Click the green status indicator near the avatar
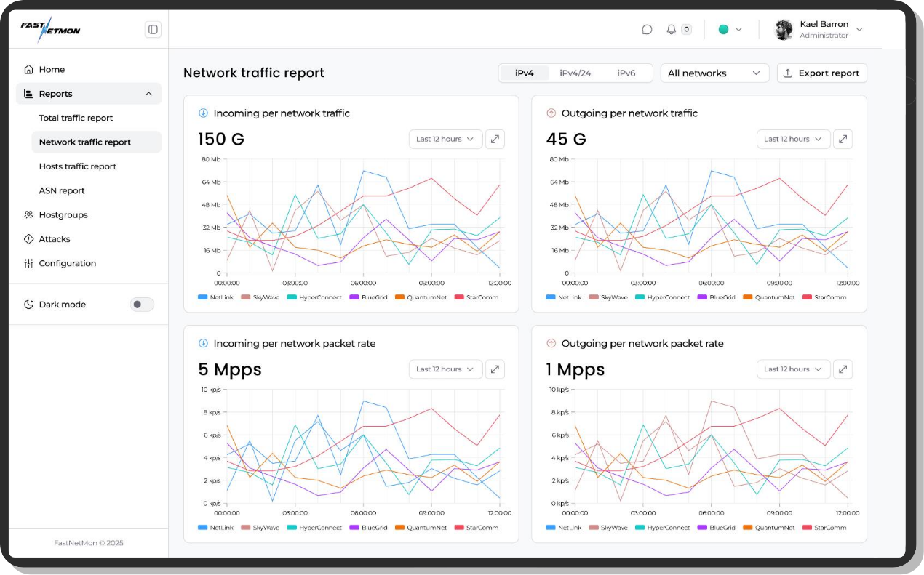Screen dimensions: 924x575 click(x=724, y=29)
